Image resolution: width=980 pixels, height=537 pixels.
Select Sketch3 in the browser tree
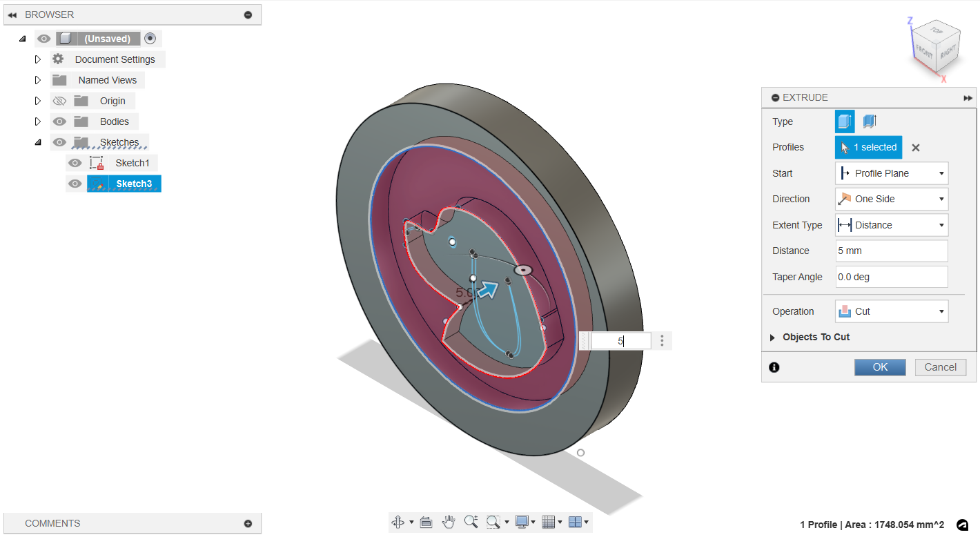(x=134, y=184)
